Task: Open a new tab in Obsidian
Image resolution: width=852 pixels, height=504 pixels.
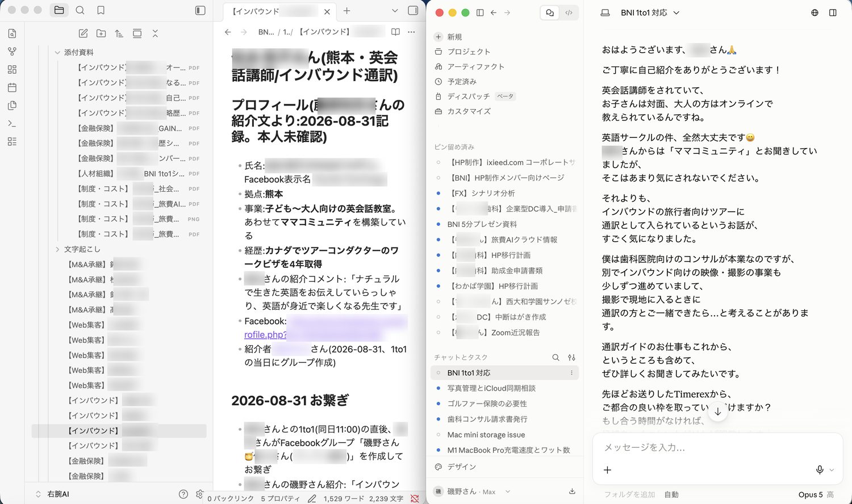Action: pos(347,11)
